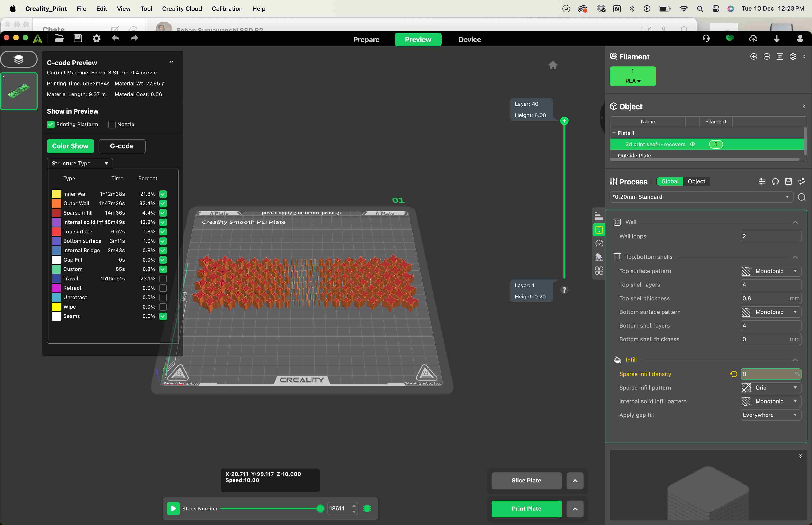Viewport: 812px width, 525px height.
Task: Collapse the G-code Preview panel
Action: click(171, 62)
